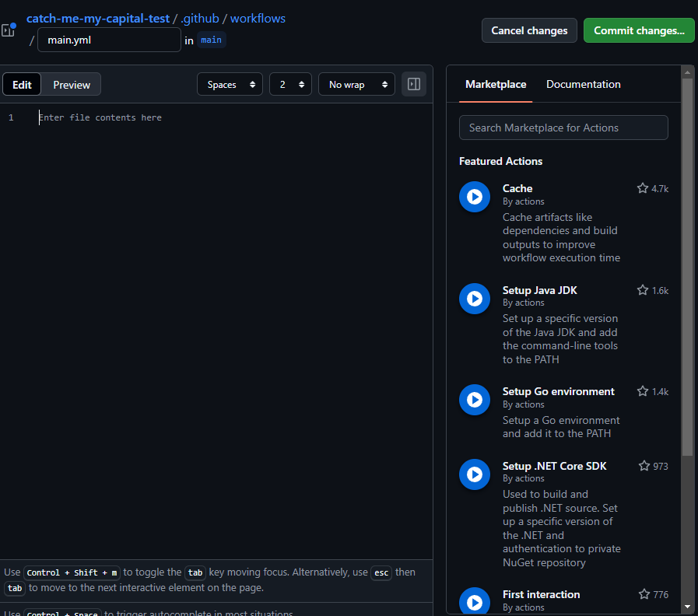Open catch-me-my-capital-test repository link

click(98, 18)
